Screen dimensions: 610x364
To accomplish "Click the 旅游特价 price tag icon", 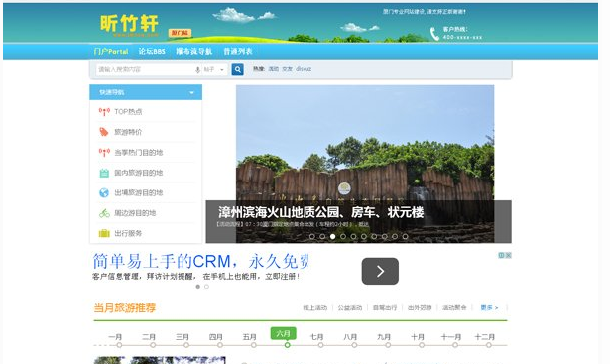I will click(x=104, y=132).
